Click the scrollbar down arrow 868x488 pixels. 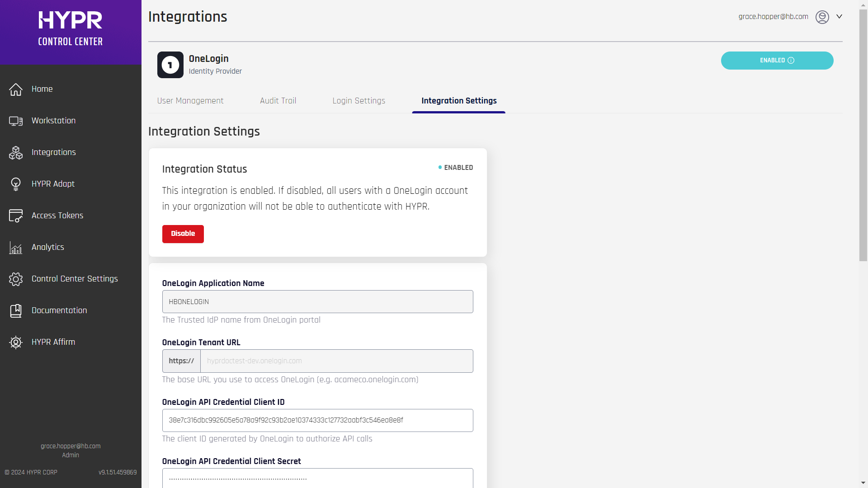click(x=863, y=483)
